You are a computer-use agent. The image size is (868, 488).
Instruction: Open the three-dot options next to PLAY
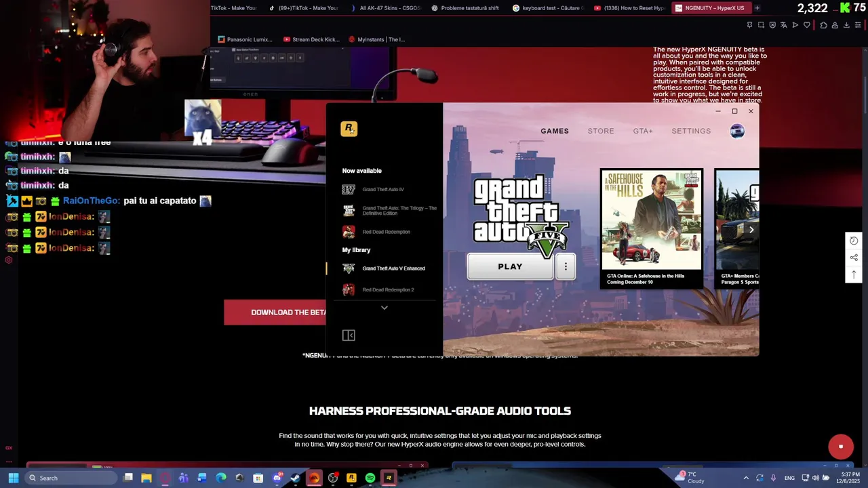(566, 266)
